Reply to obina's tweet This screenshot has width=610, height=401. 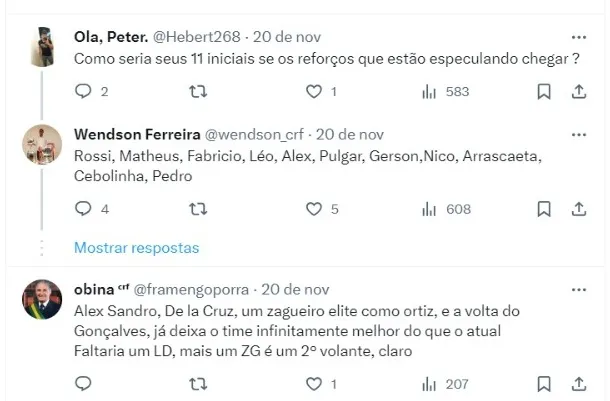tap(84, 383)
